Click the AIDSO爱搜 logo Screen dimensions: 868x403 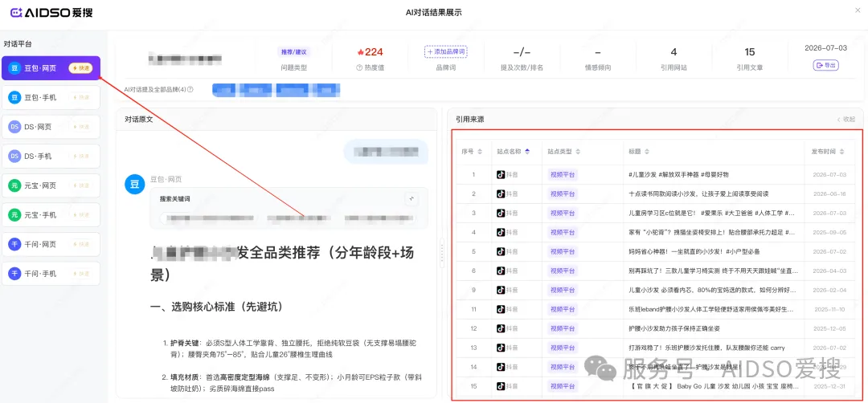tap(51, 12)
